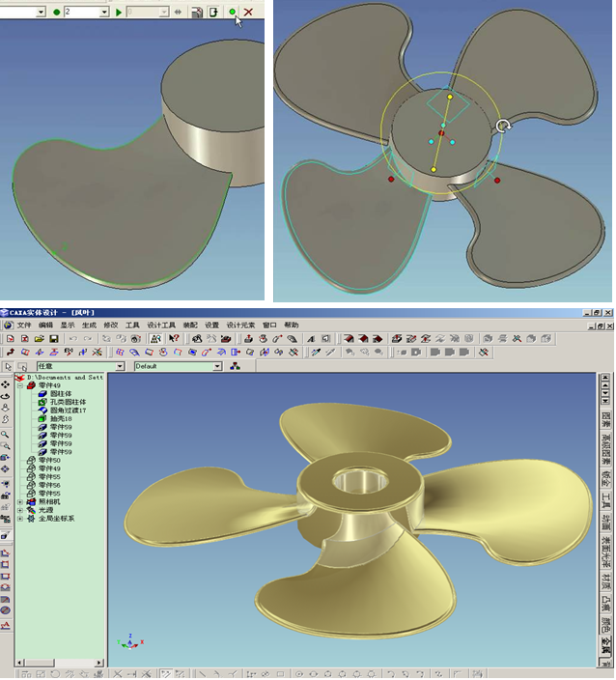616x680 pixels.
Task: Click the magnifier zoom tool in left toolbar
Action: click(7, 434)
